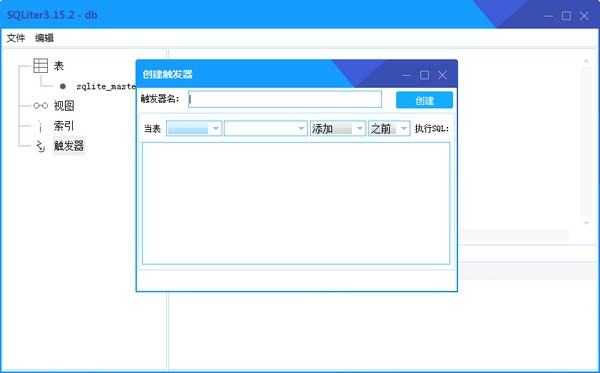The width and height of the screenshot is (600, 373).
Task: Select the 表 tree node
Action: click(x=59, y=66)
